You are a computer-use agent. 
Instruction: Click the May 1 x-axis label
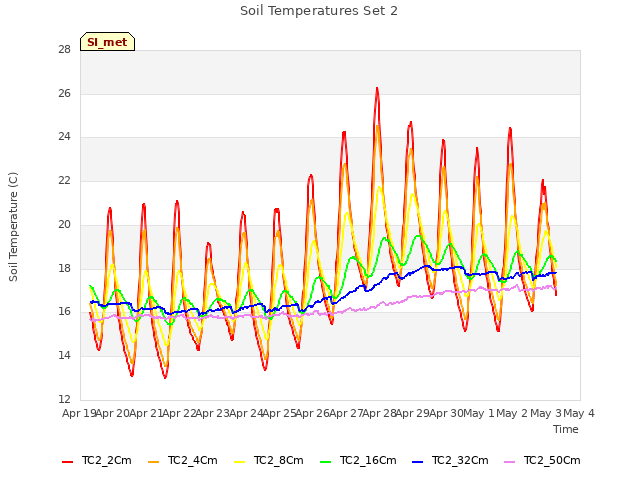[479, 413]
